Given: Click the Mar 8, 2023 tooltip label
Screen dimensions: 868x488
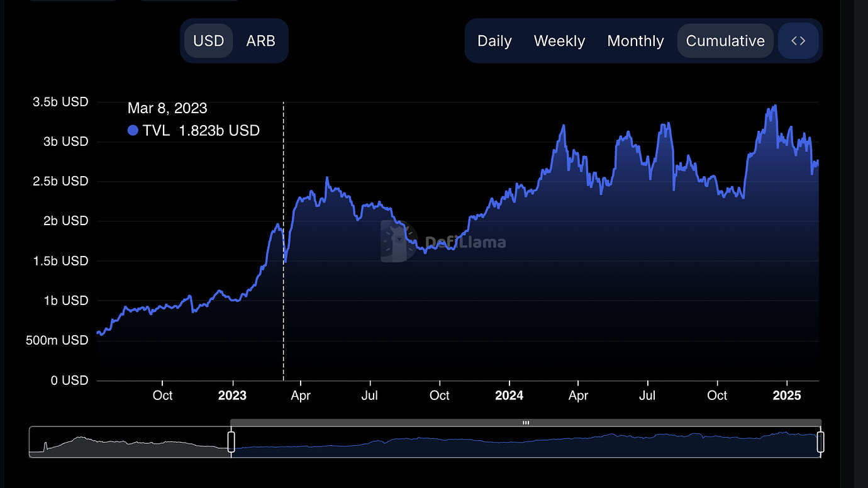Looking at the screenshot, I should pos(167,108).
